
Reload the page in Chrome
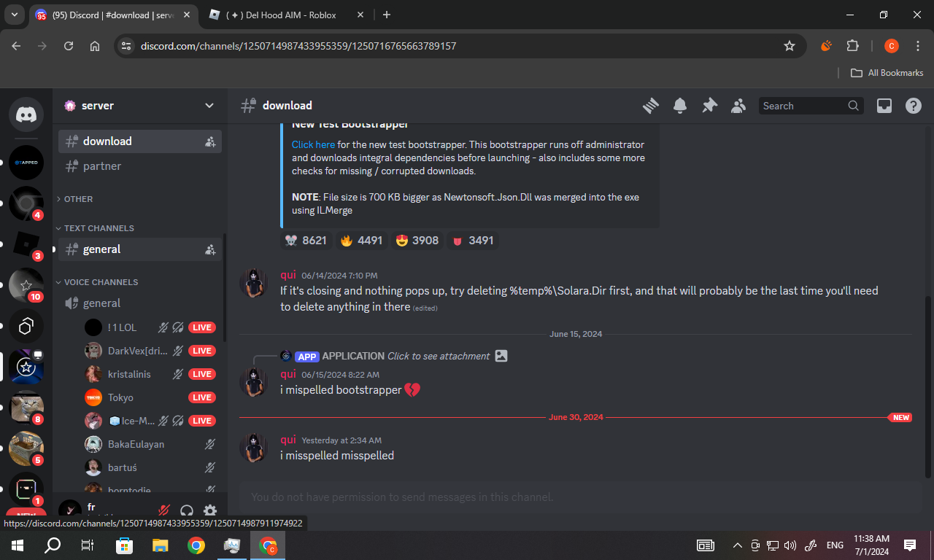click(69, 46)
